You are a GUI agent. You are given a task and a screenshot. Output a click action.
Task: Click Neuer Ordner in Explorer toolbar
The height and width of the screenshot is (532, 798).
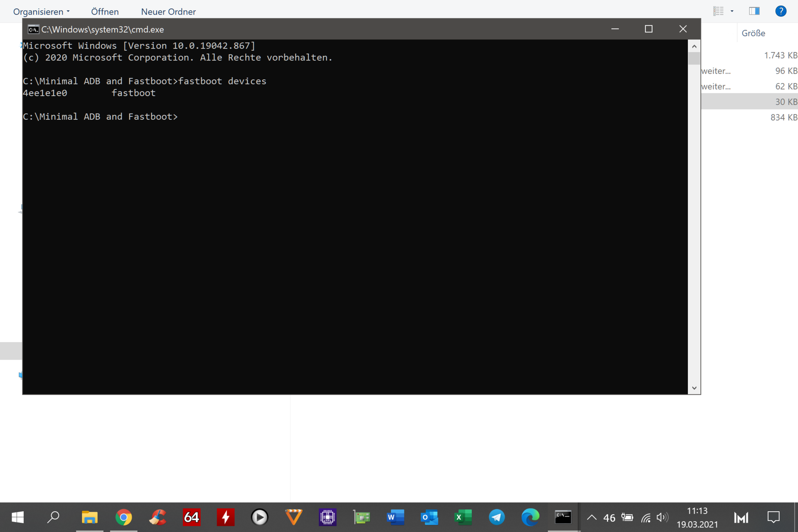168,12
